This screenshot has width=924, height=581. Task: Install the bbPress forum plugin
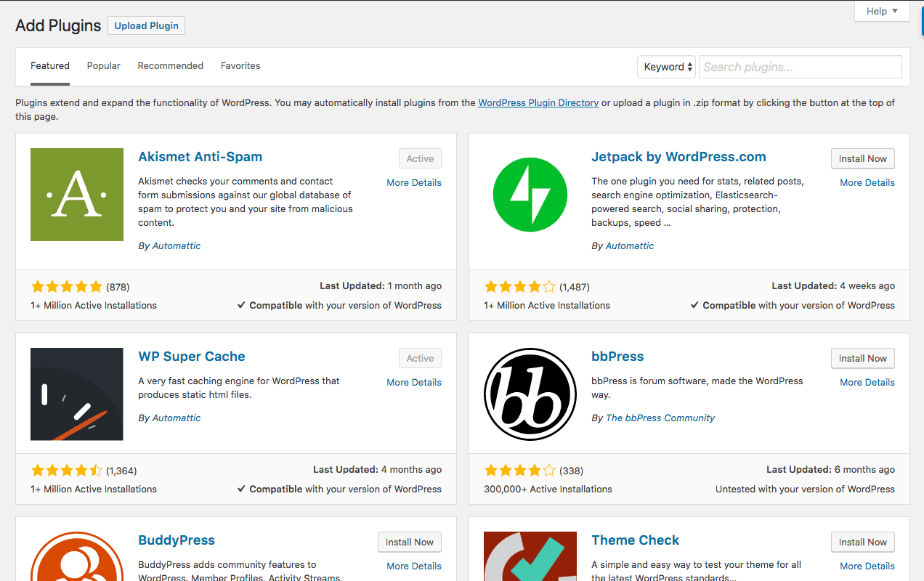[x=862, y=358]
